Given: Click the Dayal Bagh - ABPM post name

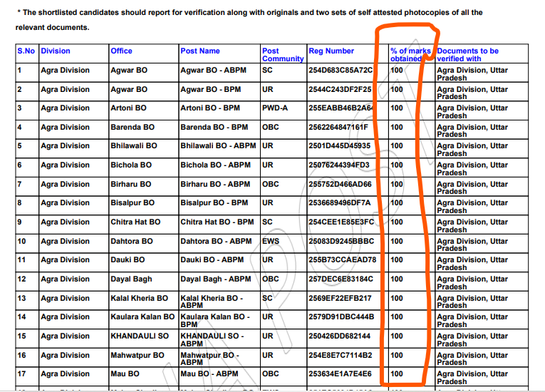Looking at the screenshot, I should (216, 279).
